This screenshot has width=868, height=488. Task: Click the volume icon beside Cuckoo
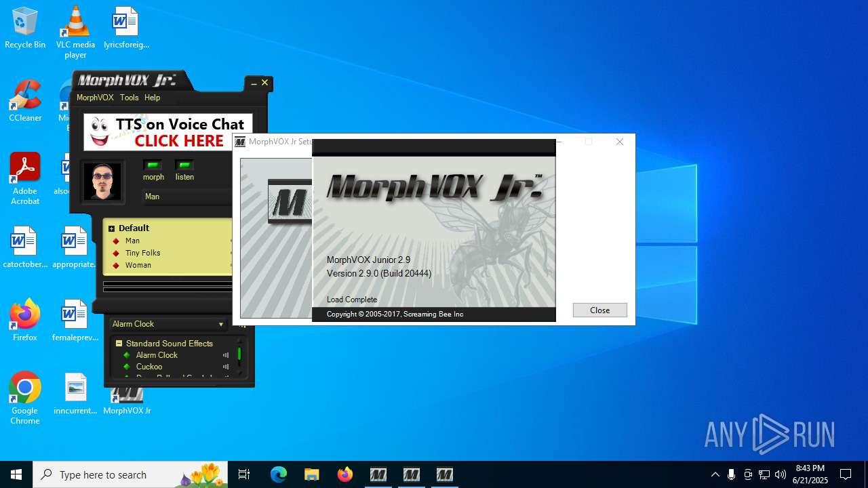(226, 367)
